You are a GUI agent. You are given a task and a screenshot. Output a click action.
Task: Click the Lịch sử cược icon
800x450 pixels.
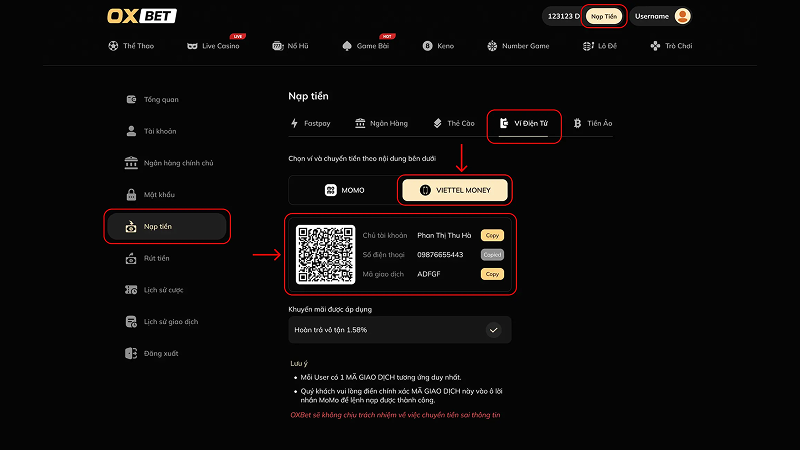point(131,290)
